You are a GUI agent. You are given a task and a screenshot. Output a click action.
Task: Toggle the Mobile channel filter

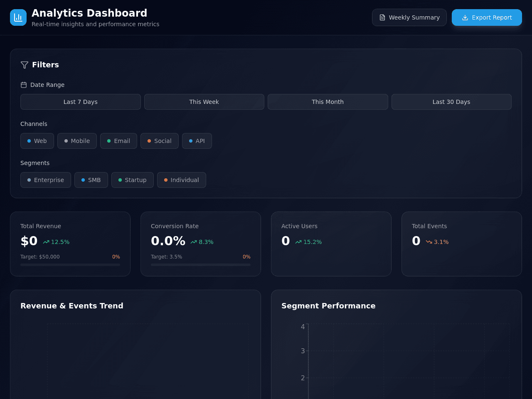coord(77,141)
